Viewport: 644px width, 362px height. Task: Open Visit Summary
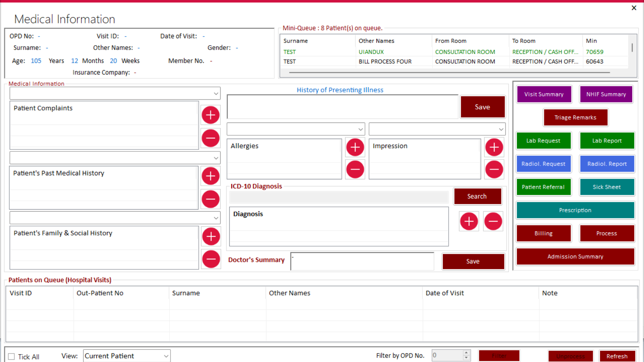[x=544, y=94]
